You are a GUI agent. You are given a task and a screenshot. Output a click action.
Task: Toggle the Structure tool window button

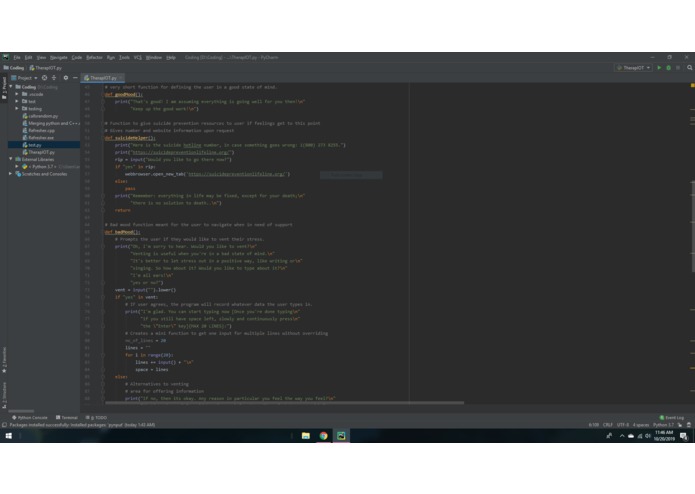click(x=4, y=395)
